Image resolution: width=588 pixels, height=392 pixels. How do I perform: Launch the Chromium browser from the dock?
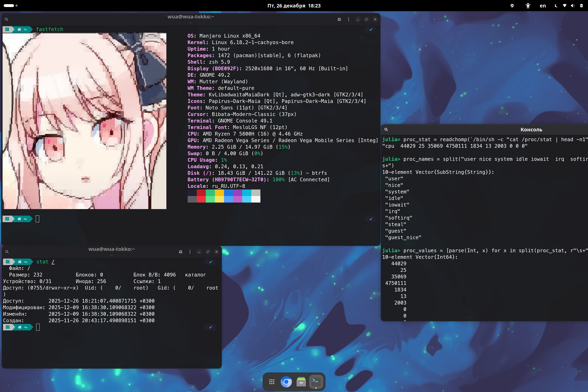pos(286,382)
